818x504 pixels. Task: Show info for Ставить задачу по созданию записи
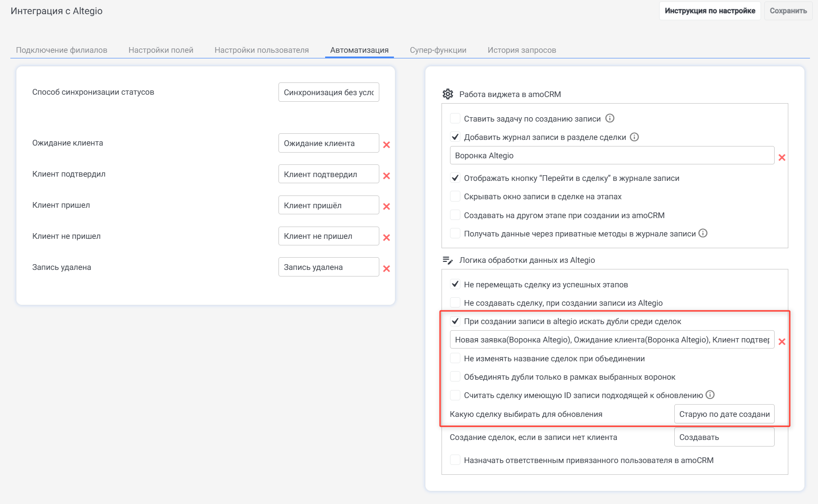[610, 118]
